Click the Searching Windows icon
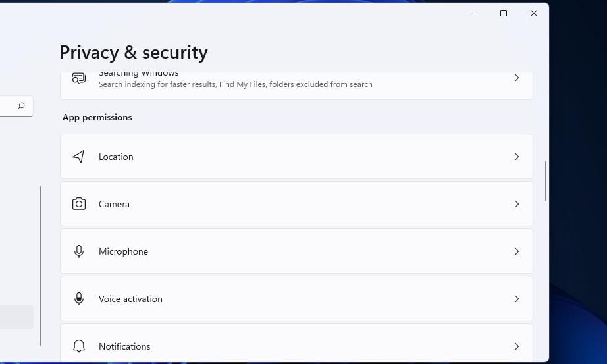The height and width of the screenshot is (364, 607). (x=79, y=78)
